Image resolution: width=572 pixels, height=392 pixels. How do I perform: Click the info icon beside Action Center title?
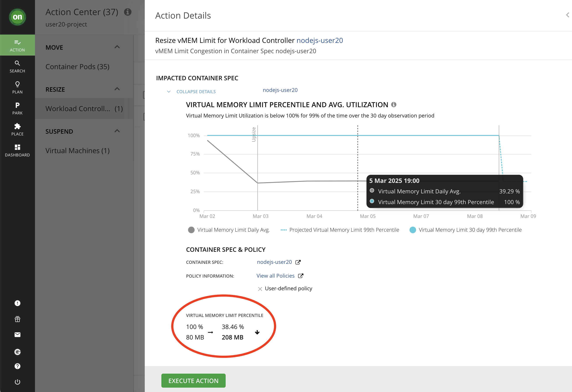[127, 12]
